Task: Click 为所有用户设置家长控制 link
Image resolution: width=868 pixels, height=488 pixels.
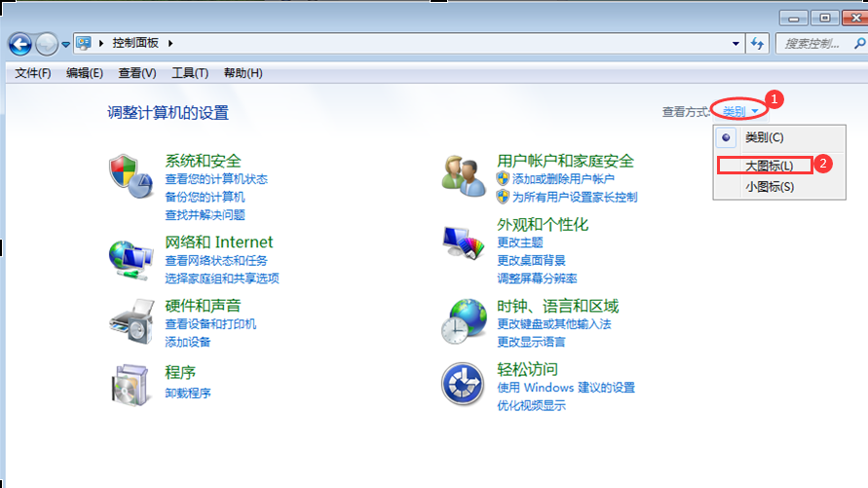Action: coord(575,197)
